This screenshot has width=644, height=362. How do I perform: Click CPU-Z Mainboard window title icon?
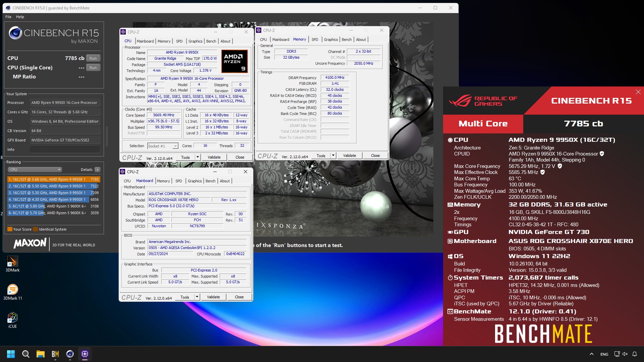123,172
